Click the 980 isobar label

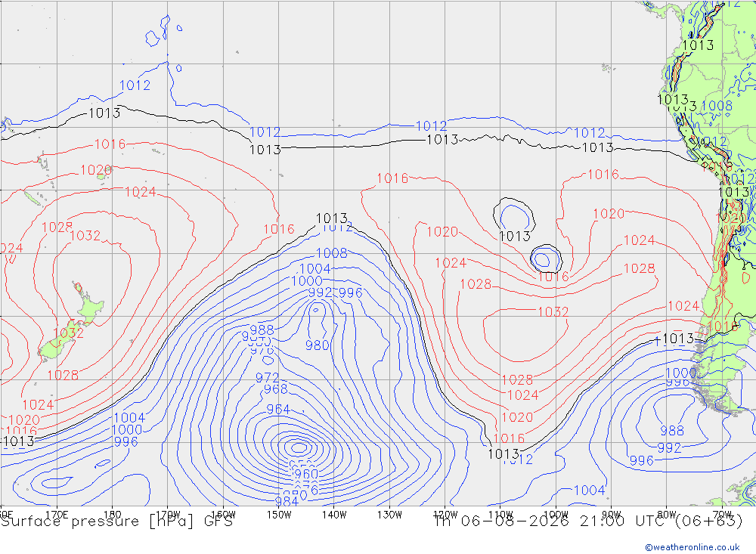click(x=318, y=345)
